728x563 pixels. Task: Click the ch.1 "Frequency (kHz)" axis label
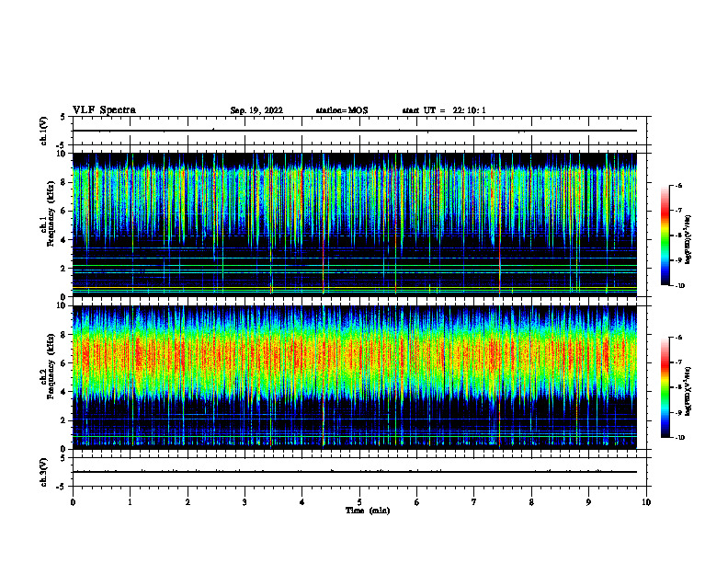tap(51, 213)
